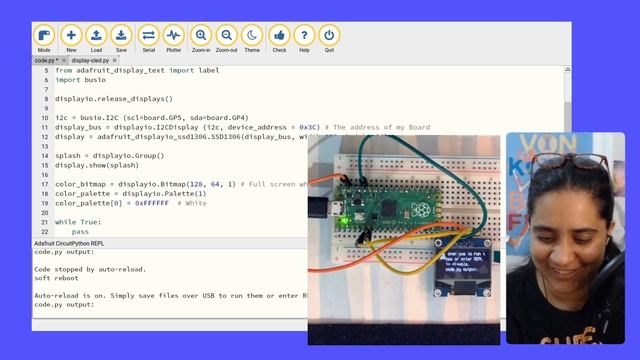Open the Serial connection
Image resolution: width=640 pixels, height=360 pixels.
tap(149, 39)
